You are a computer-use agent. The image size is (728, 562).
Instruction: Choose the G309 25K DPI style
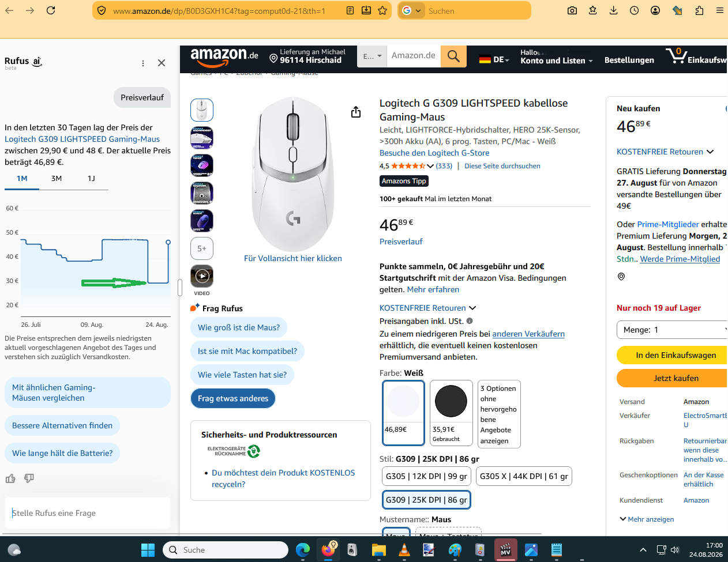(426, 500)
